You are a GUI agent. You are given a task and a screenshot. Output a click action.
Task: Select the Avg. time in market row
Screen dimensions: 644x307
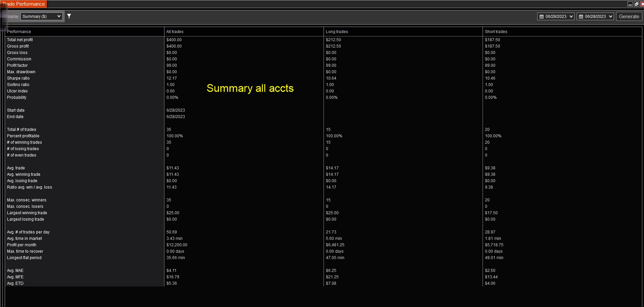(25, 239)
